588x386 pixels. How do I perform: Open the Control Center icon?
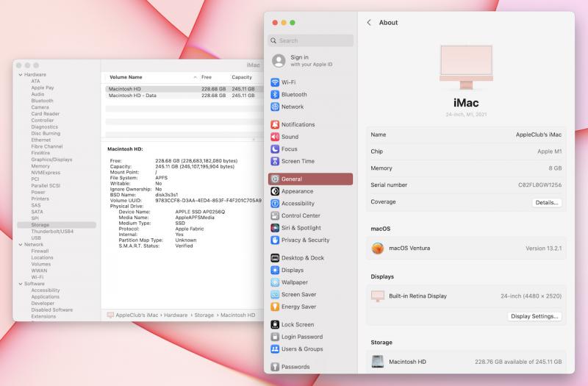(275, 215)
